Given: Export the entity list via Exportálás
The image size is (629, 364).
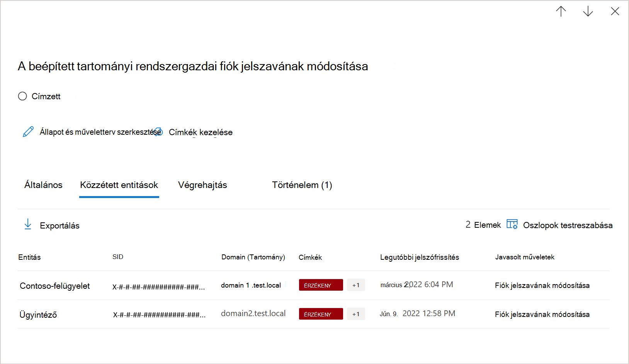Looking at the screenshot, I should pyautogui.click(x=59, y=225).
